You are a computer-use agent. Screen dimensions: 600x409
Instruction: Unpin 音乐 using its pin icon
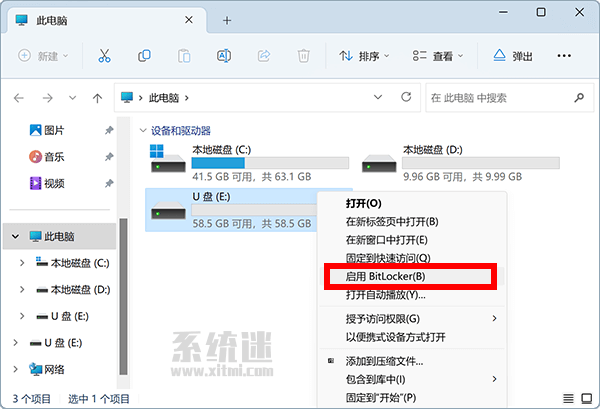pos(109,157)
